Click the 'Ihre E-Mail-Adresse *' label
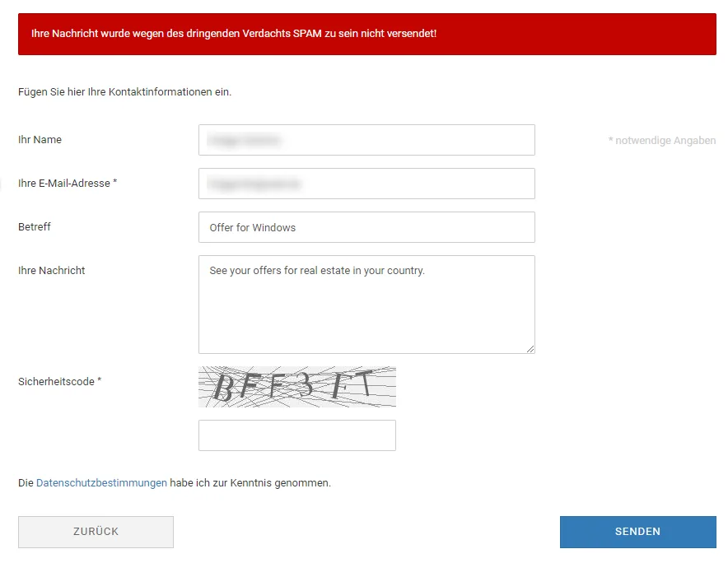The width and height of the screenshot is (728, 563). coord(68,184)
